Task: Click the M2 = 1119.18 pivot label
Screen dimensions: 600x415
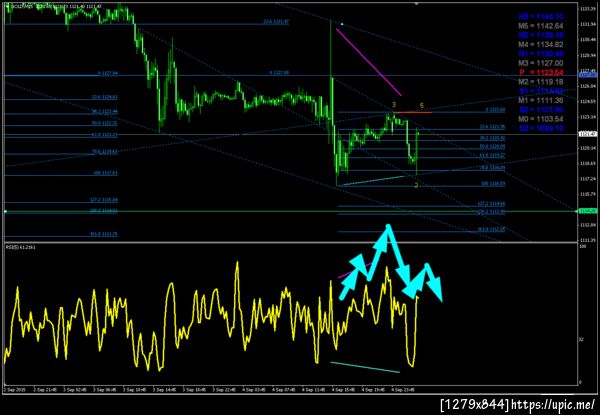Action: tap(541, 82)
